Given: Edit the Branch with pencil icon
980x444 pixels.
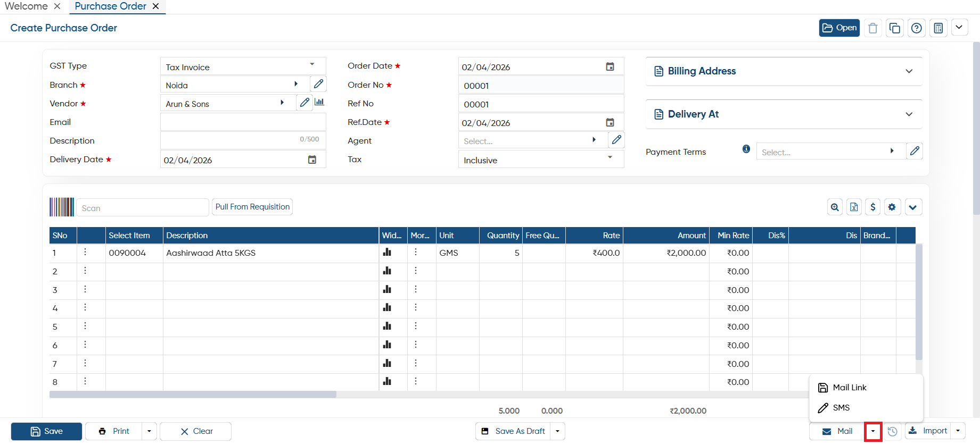Looking at the screenshot, I should (318, 84).
